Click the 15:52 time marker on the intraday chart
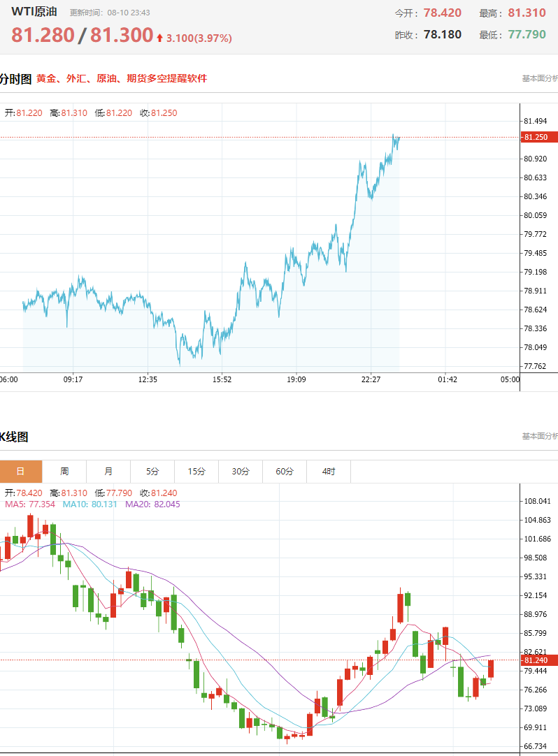 (222, 379)
